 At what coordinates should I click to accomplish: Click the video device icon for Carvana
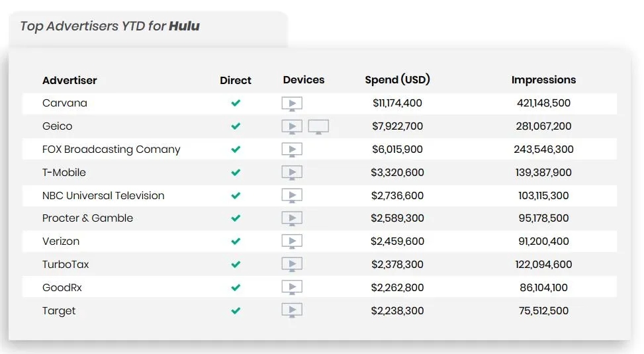(292, 104)
